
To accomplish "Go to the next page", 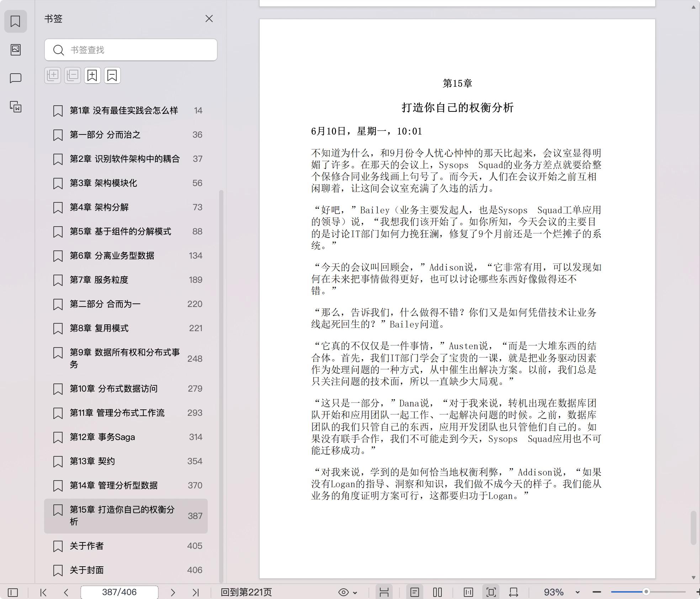I will coord(173,592).
